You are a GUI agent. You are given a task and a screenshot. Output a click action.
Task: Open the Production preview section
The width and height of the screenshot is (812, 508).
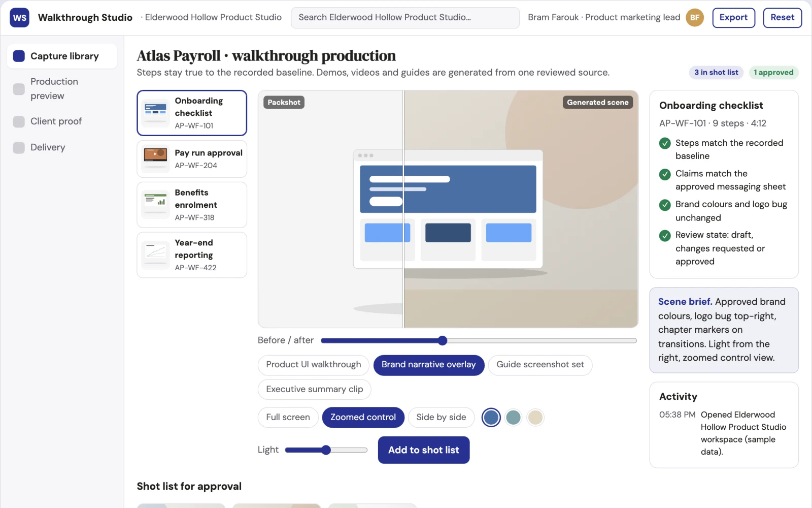[62, 89]
